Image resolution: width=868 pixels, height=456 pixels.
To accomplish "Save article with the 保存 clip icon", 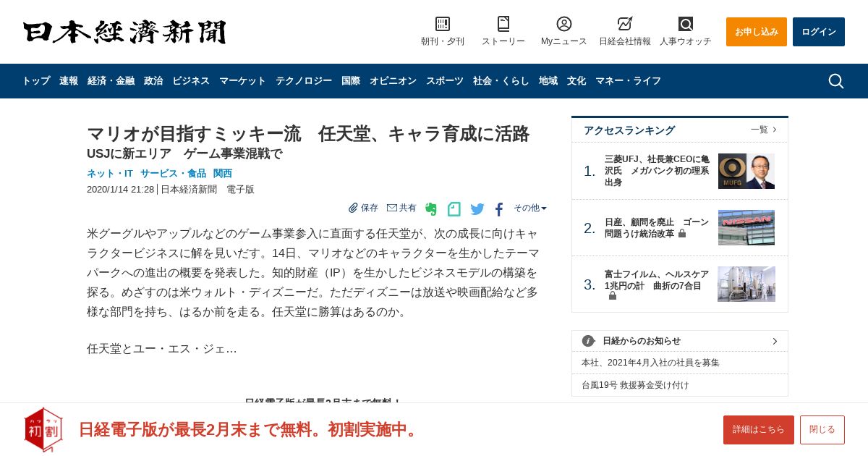I will tap(363, 208).
